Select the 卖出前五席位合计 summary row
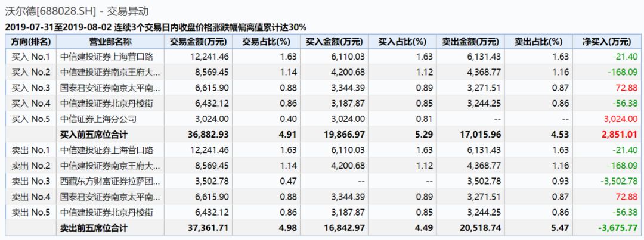Image resolution: width=644 pixels, height=240 pixels. [323, 228]
